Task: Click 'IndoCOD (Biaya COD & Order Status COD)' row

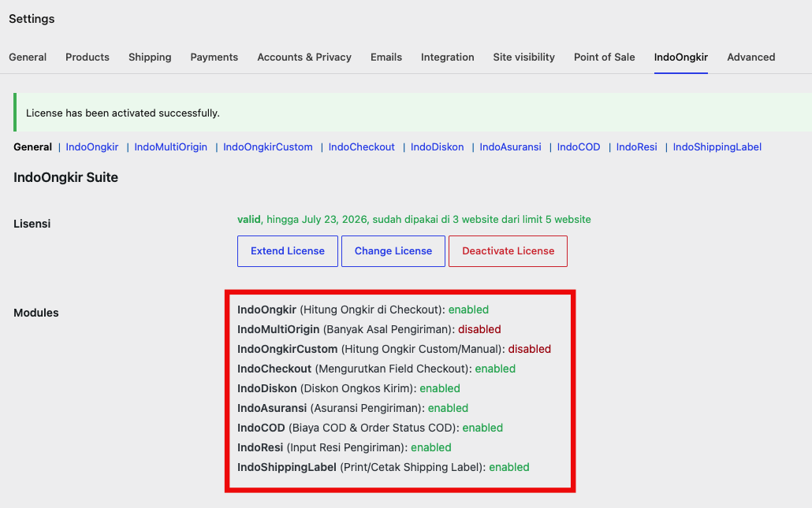Action: (371, 428)
